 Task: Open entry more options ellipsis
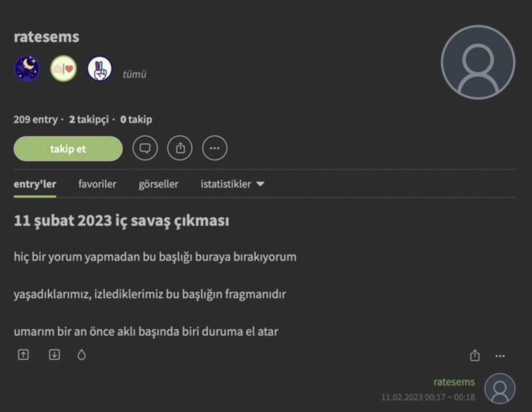(x=500, y=356)
